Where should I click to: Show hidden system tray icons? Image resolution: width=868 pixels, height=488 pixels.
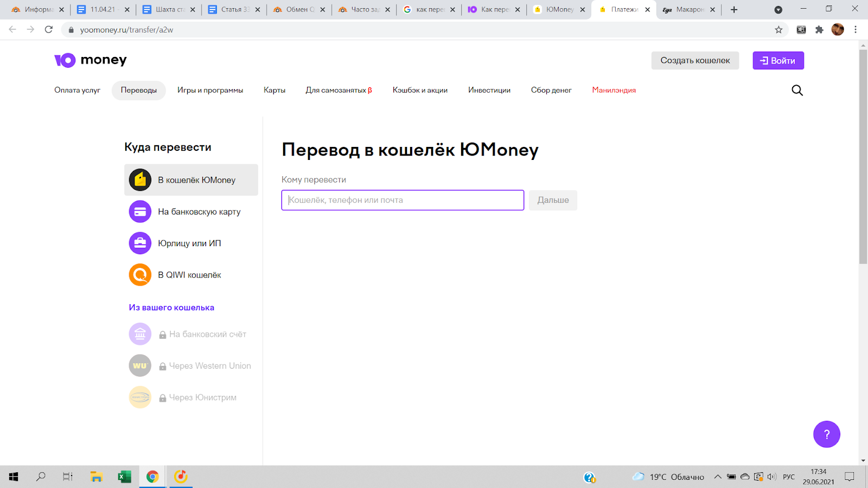(x=718, y=477)
